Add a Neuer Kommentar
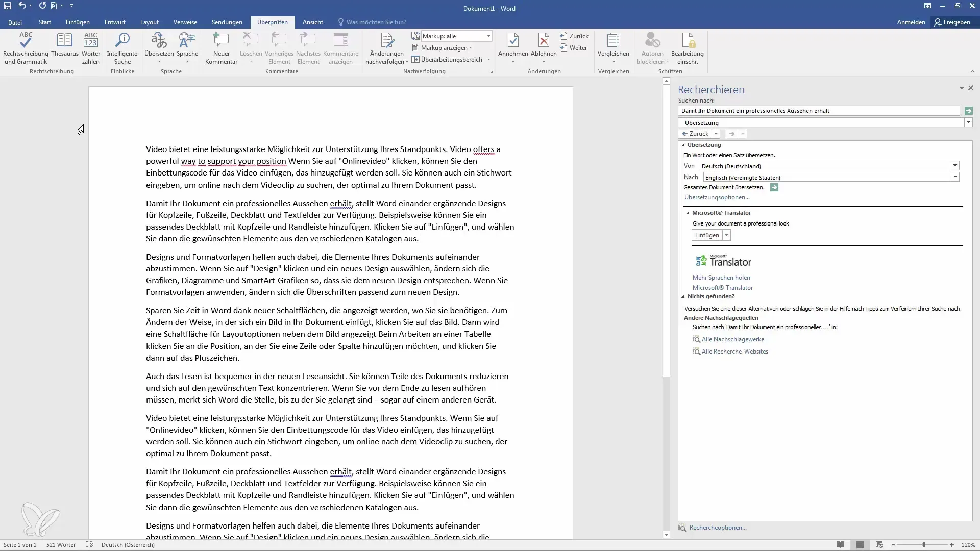980x551 pixels. (221, 48)
